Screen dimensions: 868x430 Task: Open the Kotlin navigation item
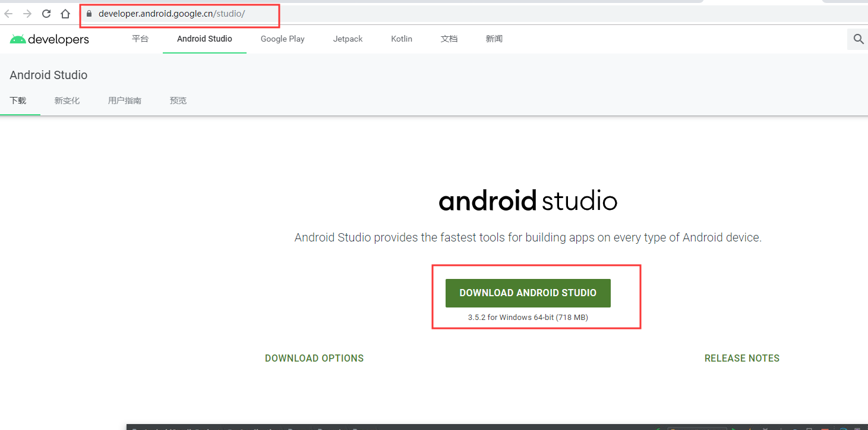(402, 39)
